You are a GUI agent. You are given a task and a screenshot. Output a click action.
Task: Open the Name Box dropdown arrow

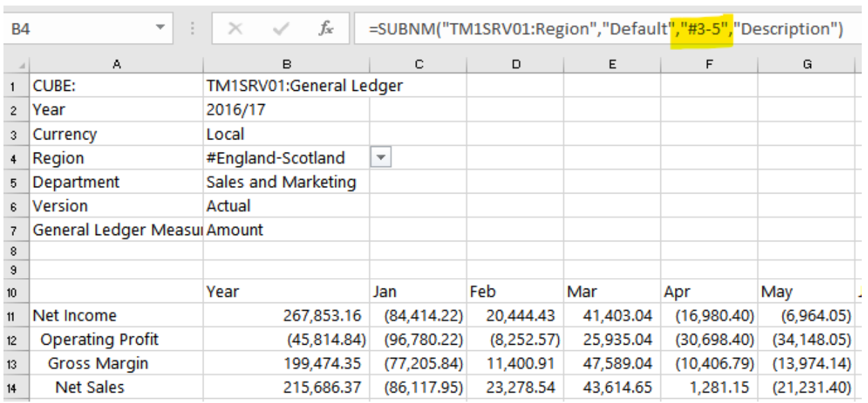[x=160, y=29]
